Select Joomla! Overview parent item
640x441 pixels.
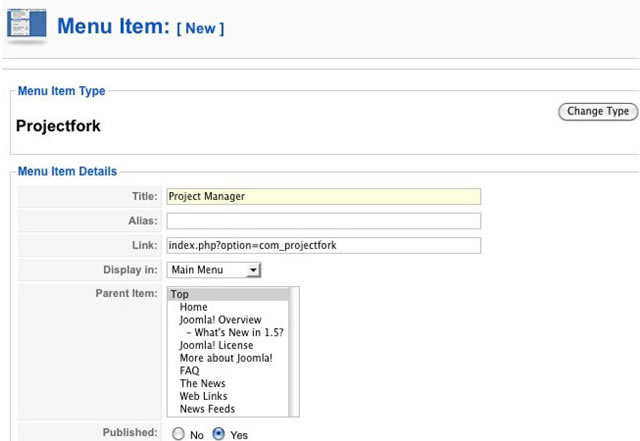coord(221,320)
